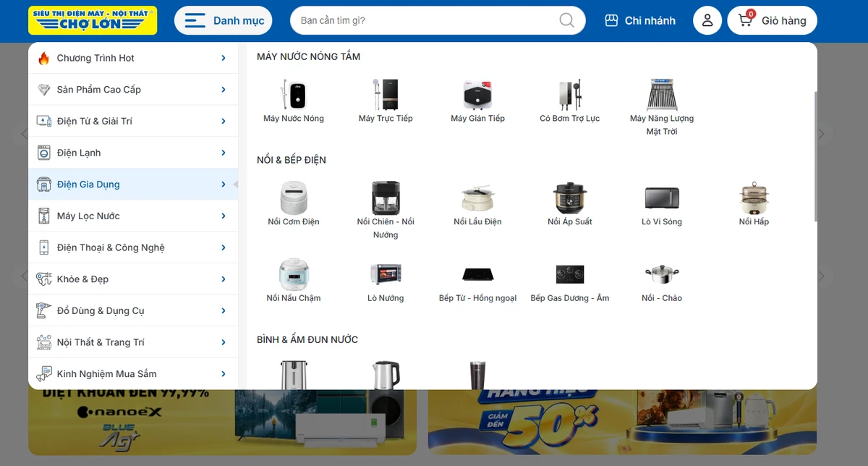Expand chevron next to Sản Phẩm Cao Cấp

(224, 90)
